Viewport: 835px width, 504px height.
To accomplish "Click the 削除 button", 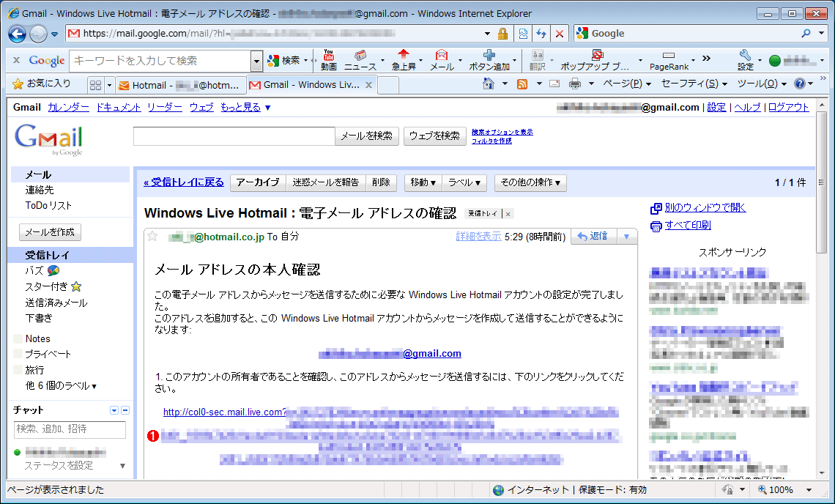I will (381, 182).
